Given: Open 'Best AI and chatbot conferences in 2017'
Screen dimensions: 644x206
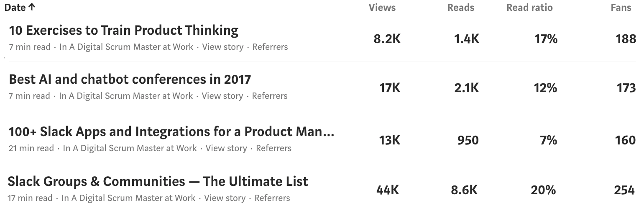Looking at the screenshot, I should [x=130, y=79].
